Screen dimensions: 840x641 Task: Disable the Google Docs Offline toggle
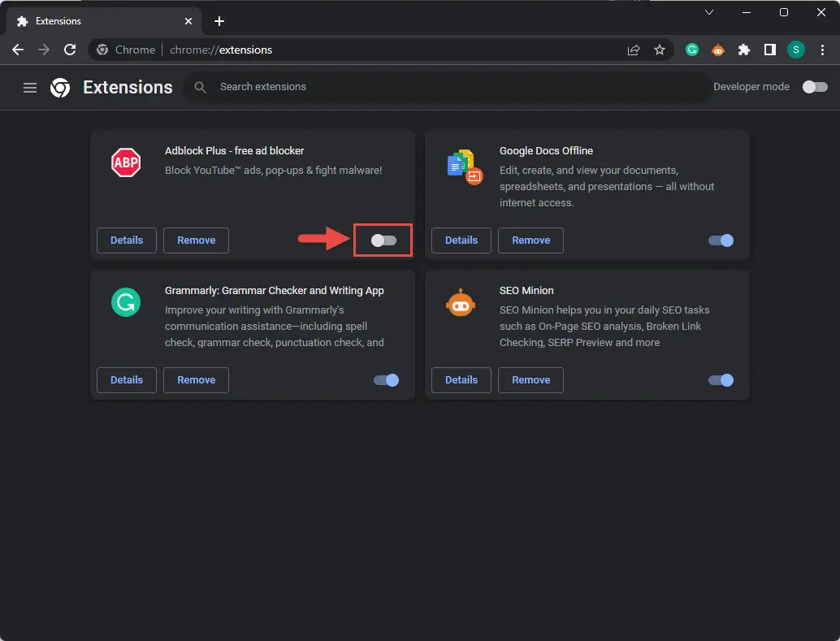tap(721, 240)
